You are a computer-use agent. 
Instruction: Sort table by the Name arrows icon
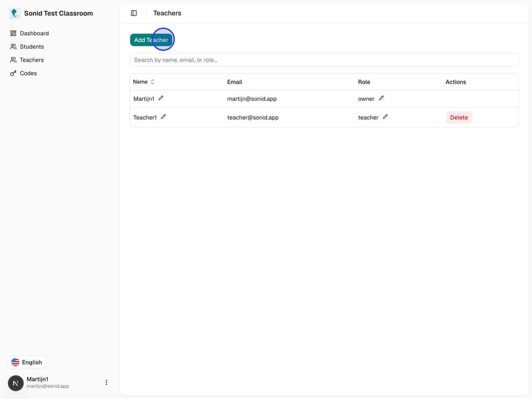[x=152, y=82]
